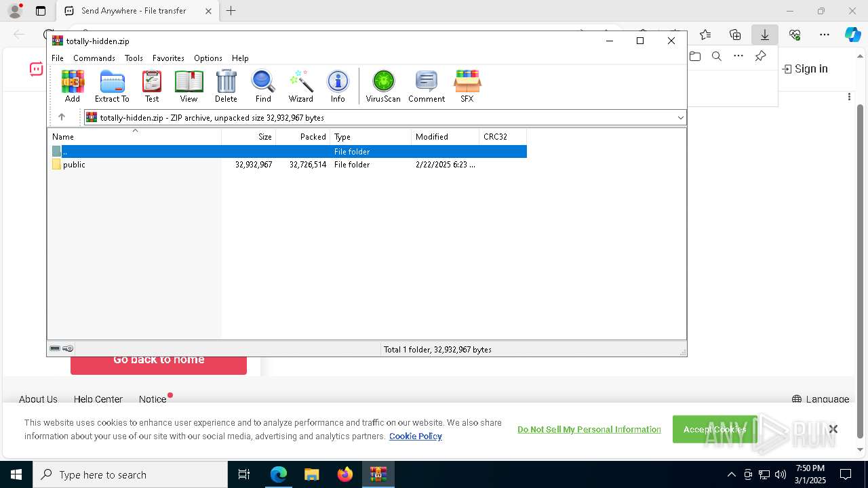Click Do Not Sell My Personal Information
Screen dimensions: 868x488
coord(589,430)
